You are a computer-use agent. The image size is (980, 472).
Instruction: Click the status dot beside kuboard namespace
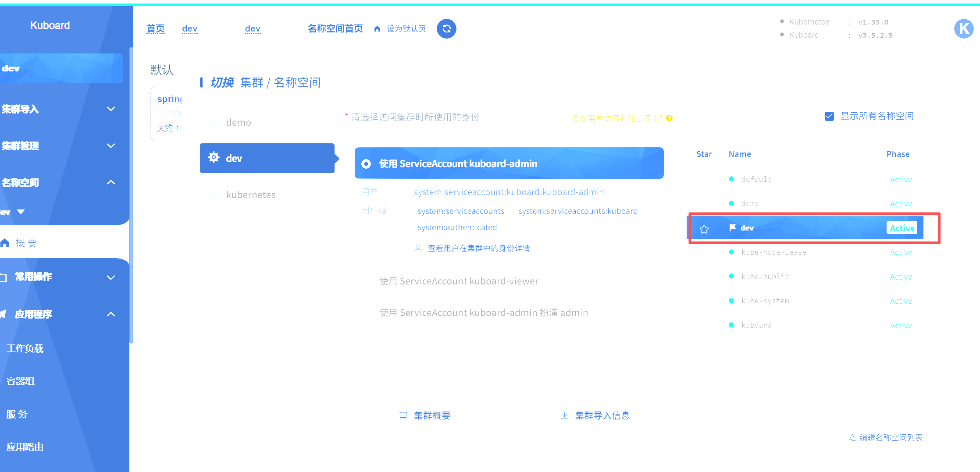(731, 325)
